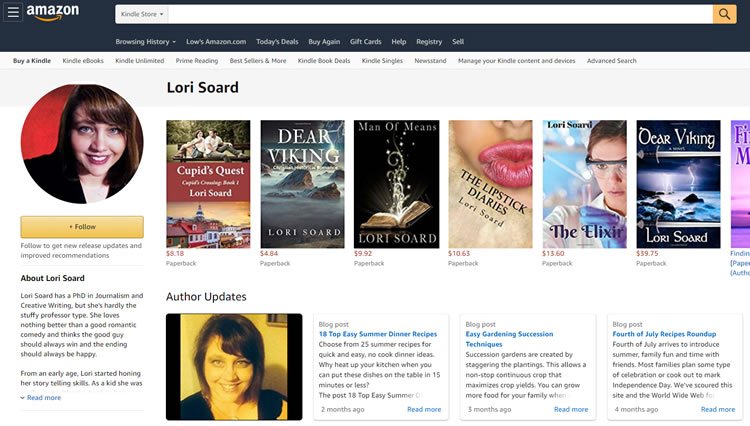
Task: Click Help in the top navigation
Action: point(398,42)
